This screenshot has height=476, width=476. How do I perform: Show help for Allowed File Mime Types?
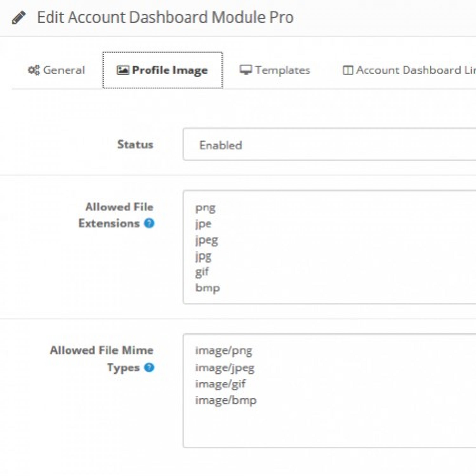tap(149, 367)
